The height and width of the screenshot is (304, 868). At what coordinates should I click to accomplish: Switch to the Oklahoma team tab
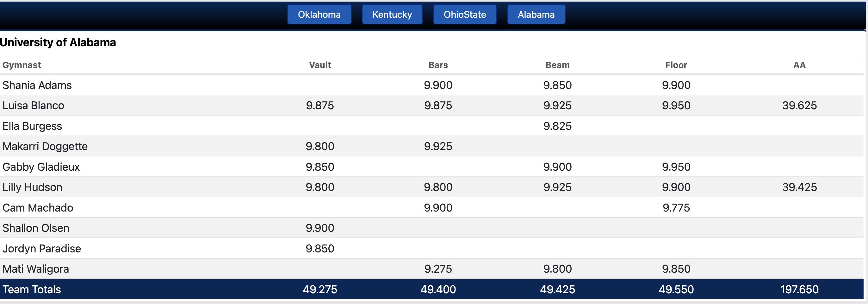pos(319,15)
